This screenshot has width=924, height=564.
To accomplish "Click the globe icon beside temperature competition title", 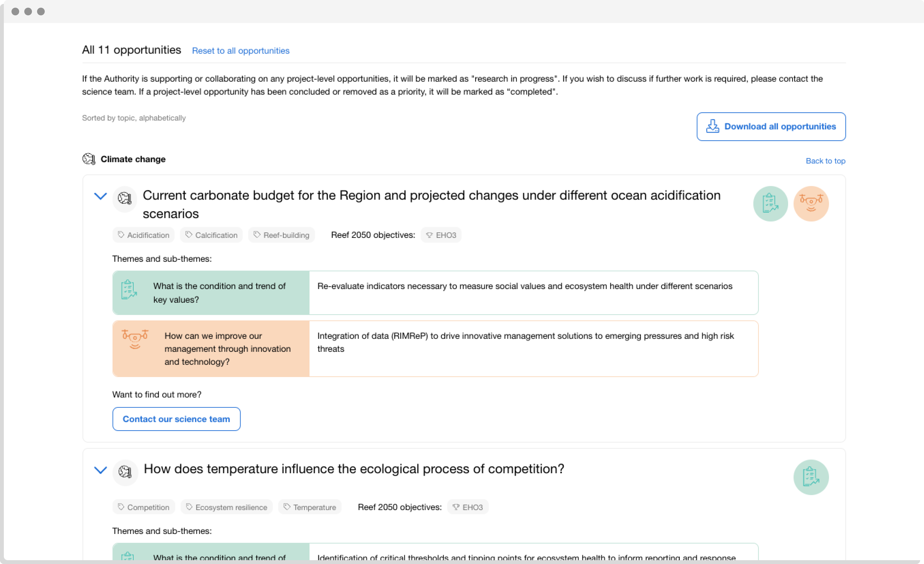I will point(125,472).
